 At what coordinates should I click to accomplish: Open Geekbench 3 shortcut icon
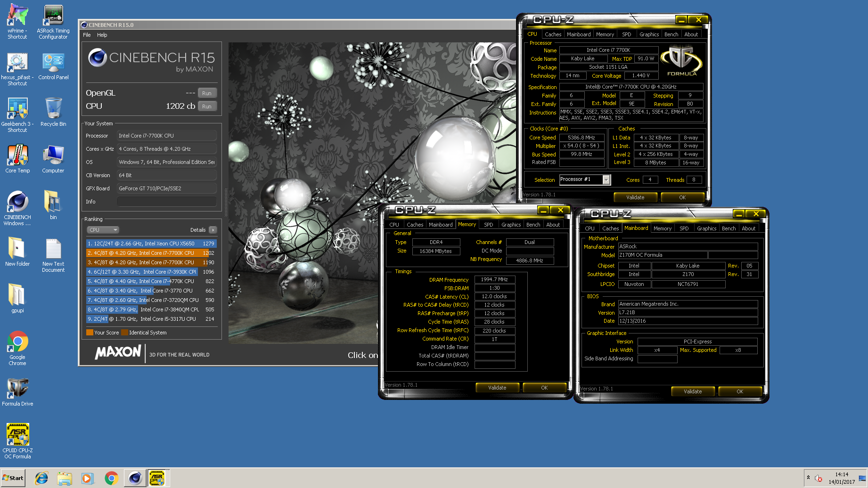point(17,114)
